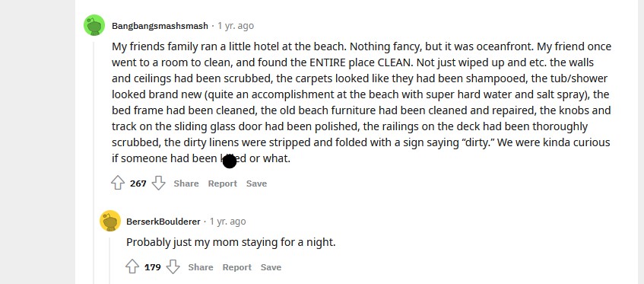Visit the BerserkBoulderer username profile
644x284 pixels.
pyautogui.click(x=163, y=222)
